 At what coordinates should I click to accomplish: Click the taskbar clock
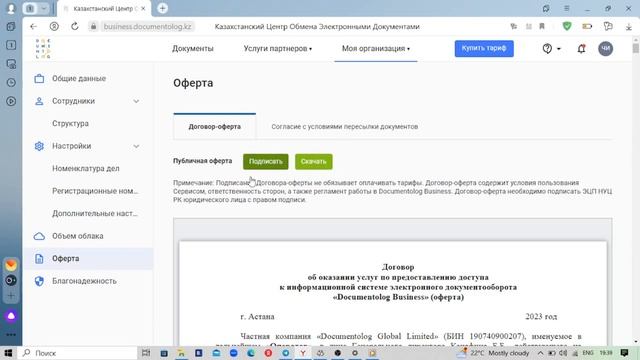606,353
